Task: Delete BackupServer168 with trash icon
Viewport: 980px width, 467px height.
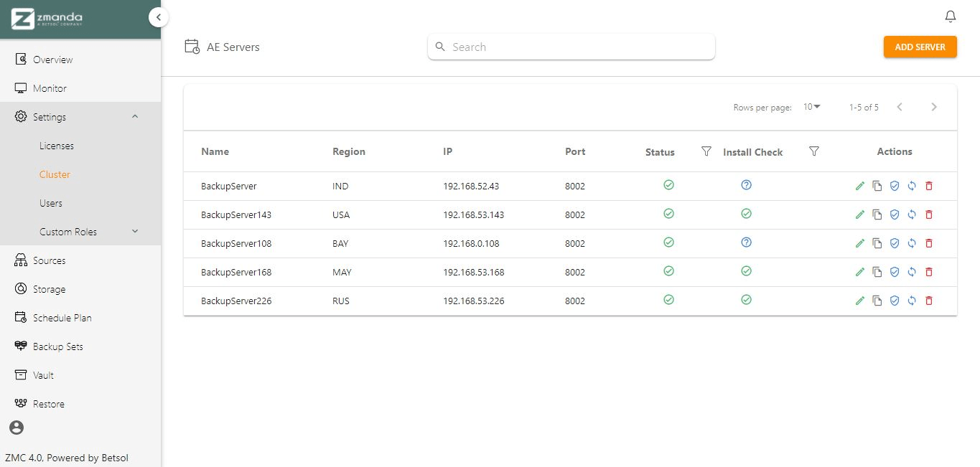Action: coord(929,272)
